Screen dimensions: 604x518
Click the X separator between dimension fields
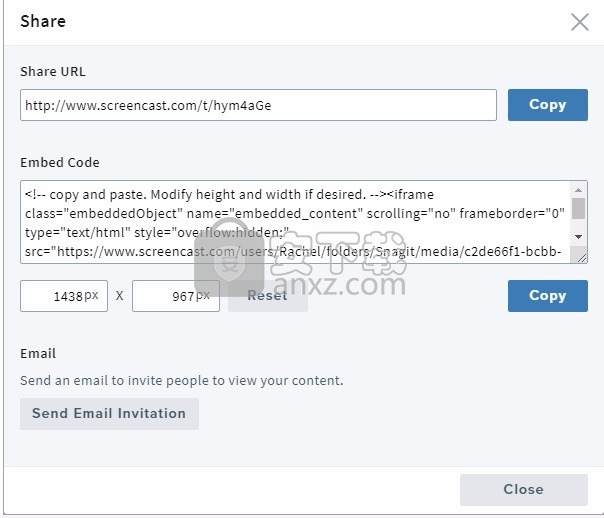click(120, 296)
